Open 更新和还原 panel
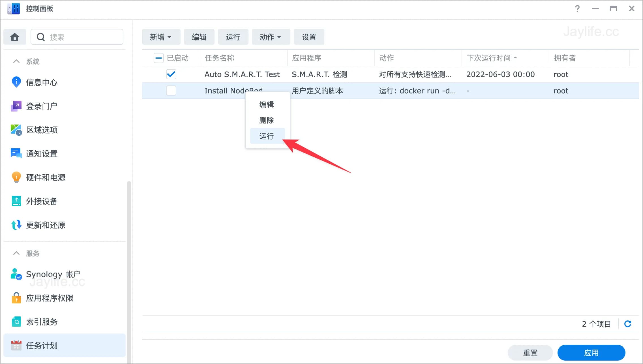This screenshot has width=643, height=364. tap(45, 225)
